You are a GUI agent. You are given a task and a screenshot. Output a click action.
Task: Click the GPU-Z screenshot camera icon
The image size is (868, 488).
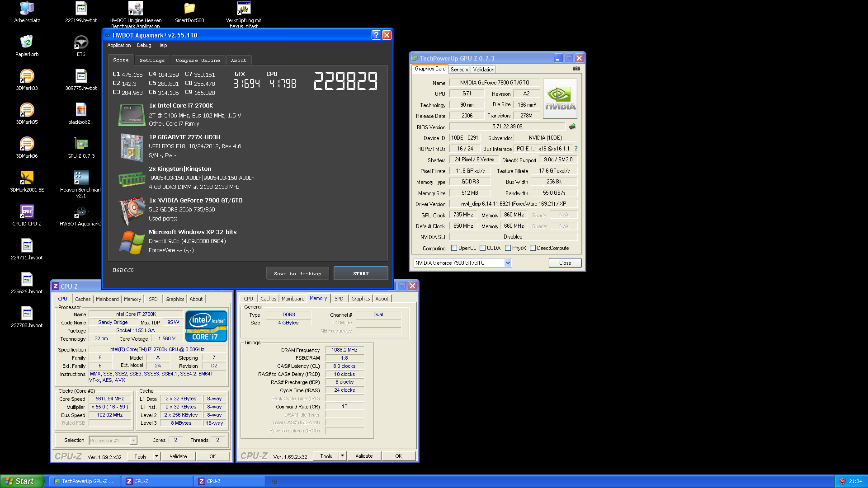pyautogui.click(x=576, y=69)
